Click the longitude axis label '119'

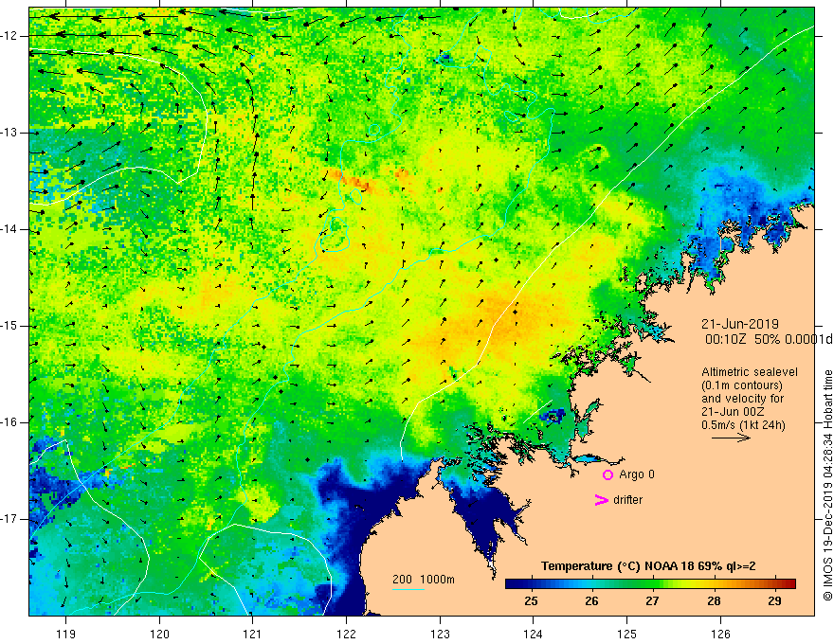pyautogui.click(x=65, y=634)
